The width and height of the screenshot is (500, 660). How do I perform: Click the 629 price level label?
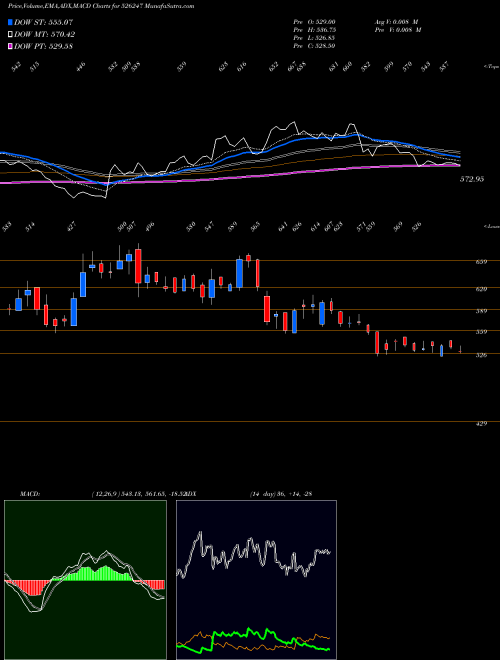pos(481,289)
